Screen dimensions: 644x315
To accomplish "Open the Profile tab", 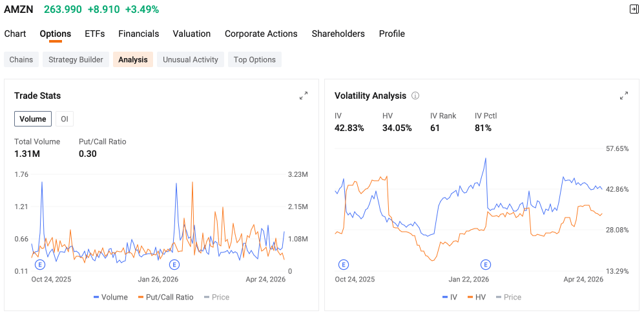I will click(392, 34).
